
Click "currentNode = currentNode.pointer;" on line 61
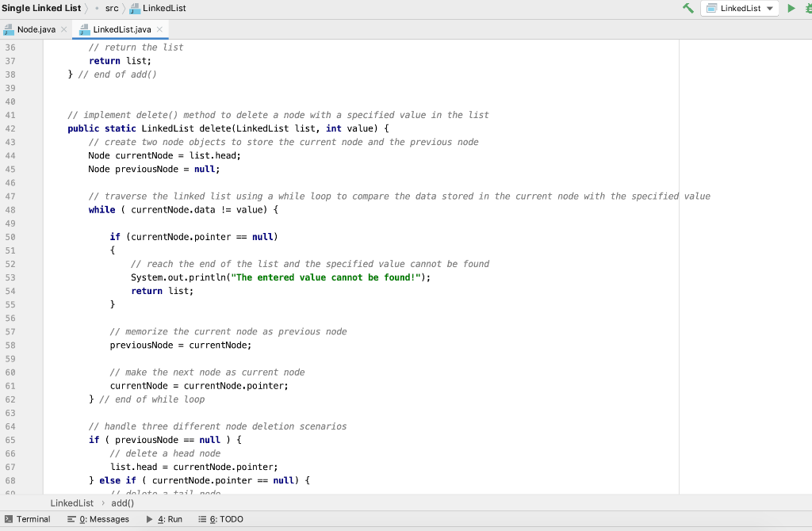199,386
